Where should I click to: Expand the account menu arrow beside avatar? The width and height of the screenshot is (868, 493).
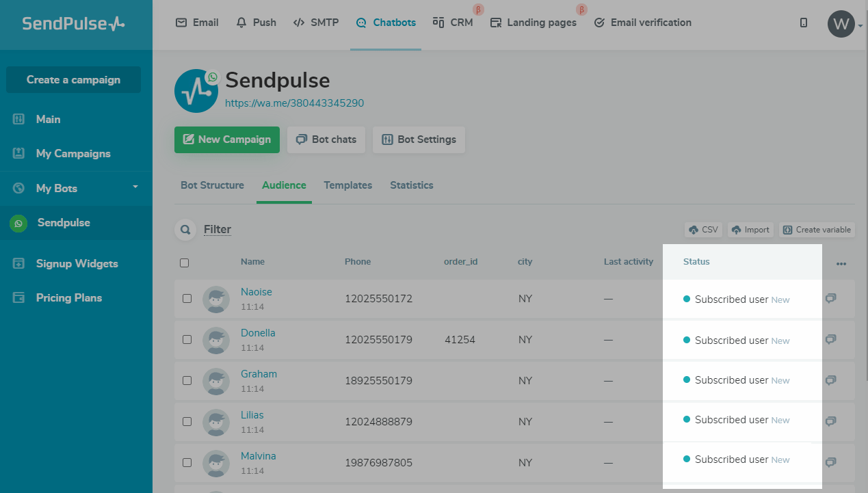[859, 27]
